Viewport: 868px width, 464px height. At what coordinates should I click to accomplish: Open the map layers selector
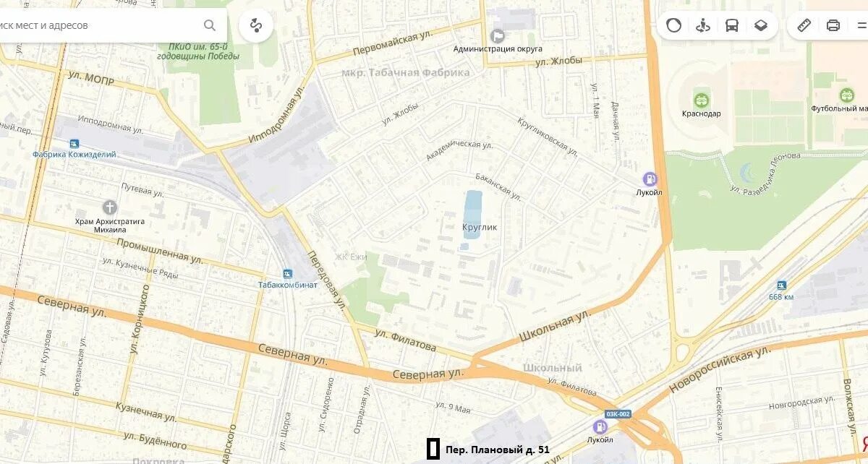(x=761, y=25)
